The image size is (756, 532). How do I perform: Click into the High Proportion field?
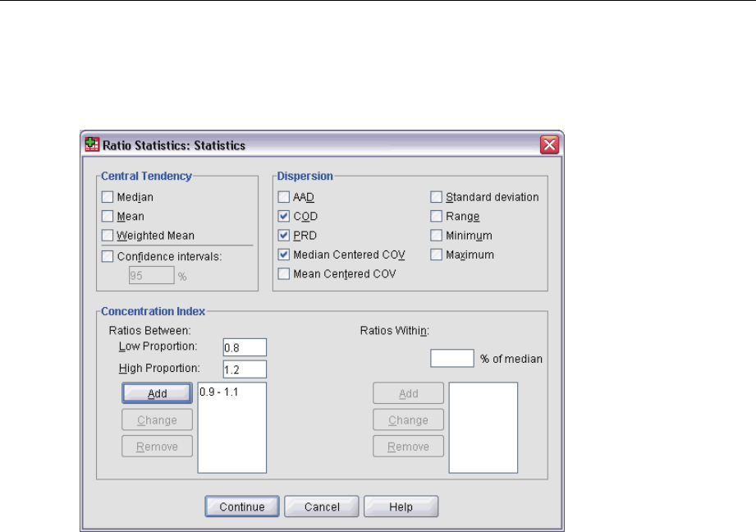245,369
